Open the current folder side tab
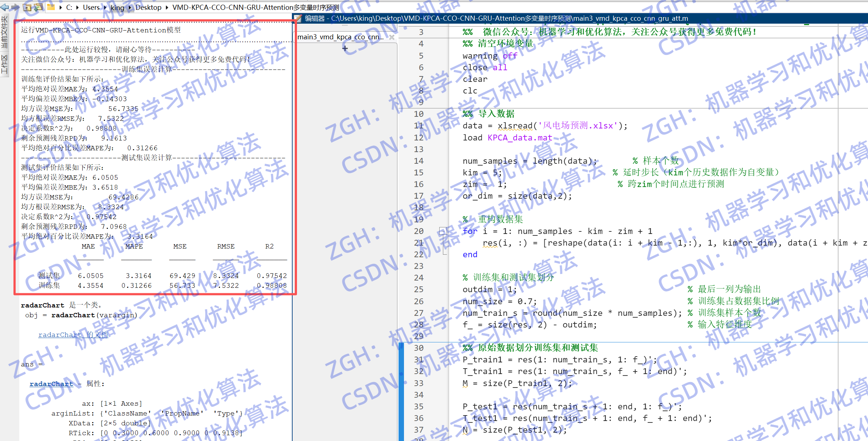This screenshot has height=441, width=868. pyautogui.click(x=4, y=32)
